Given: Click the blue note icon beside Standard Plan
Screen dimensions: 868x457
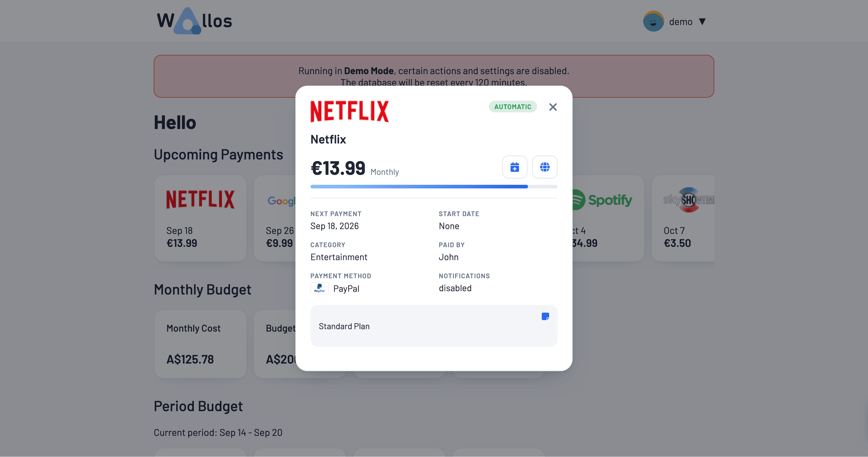Looking at the screenshot, I should pyautogui.click(x=545, y=317).
